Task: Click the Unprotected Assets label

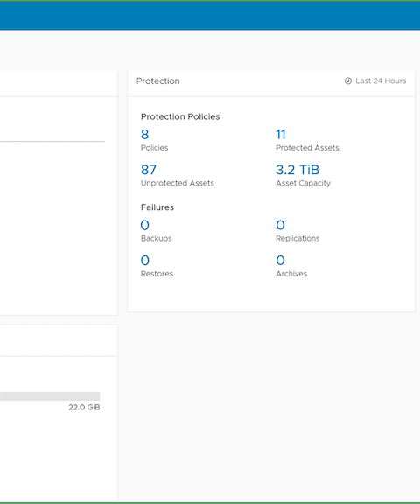Action: pyautogui.click(x=178, y=183)
